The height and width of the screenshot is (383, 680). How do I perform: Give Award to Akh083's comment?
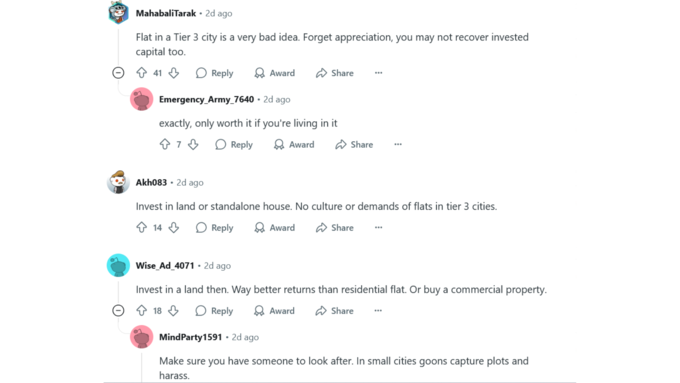click(x=275, y=228)
